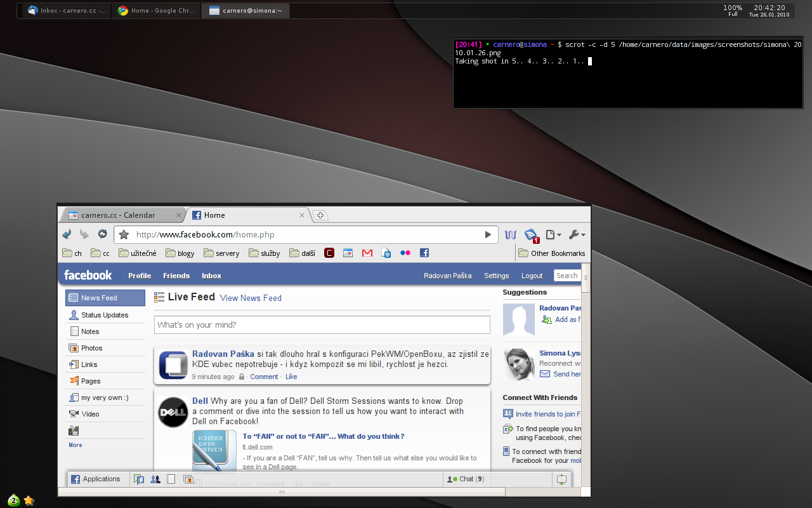Open Friends in the Facebook header
Screen dimensions: 812x508
pyautogui.click(x=176, y=276)
